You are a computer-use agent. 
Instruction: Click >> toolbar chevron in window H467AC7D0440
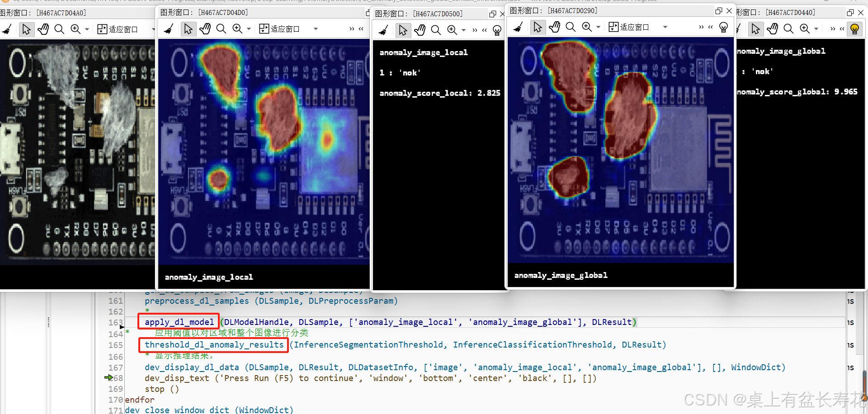[833, 29]
